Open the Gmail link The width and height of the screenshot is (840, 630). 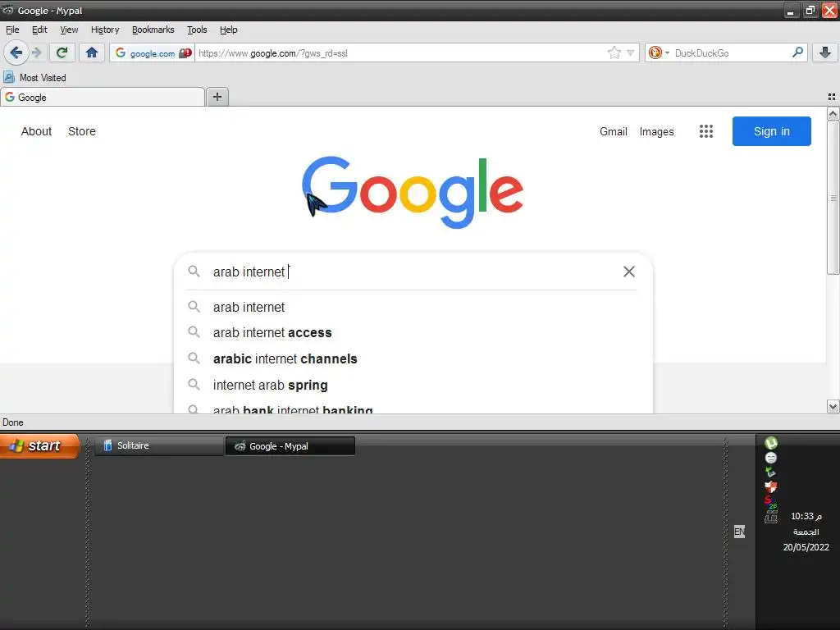click(x=614, y=131)
